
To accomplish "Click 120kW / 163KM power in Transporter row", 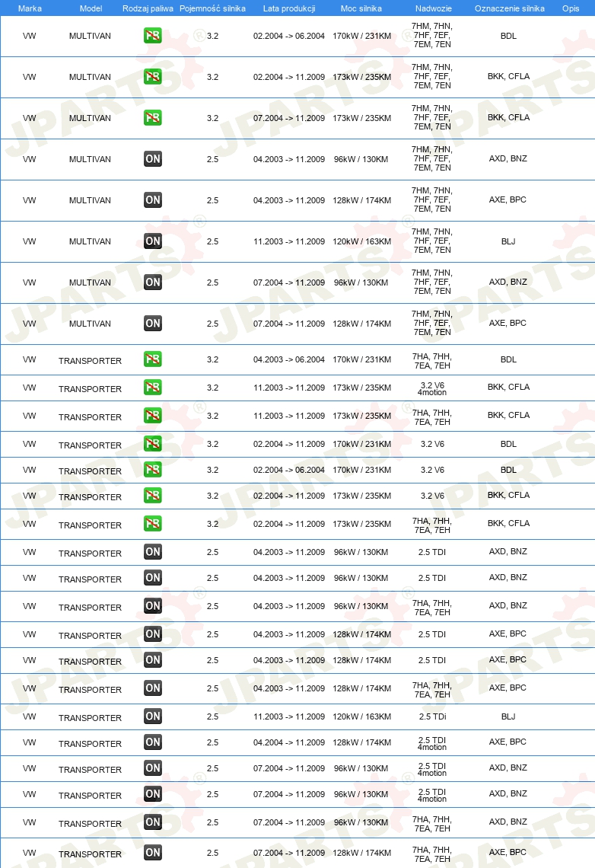I will point(361,716).
